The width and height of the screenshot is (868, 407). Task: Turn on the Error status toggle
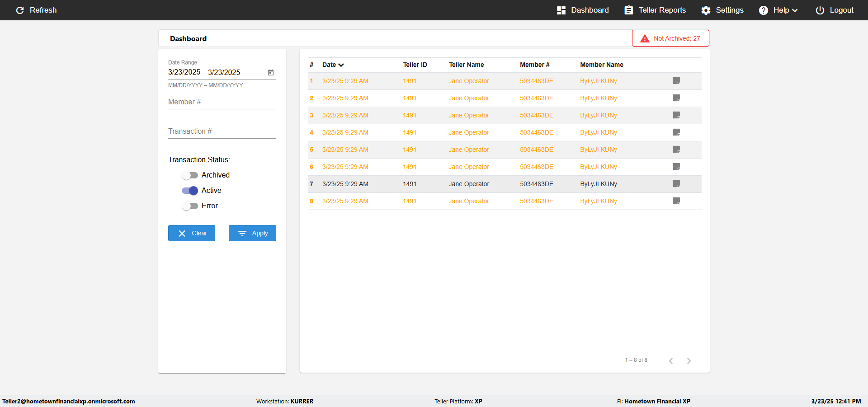(190, 206)
